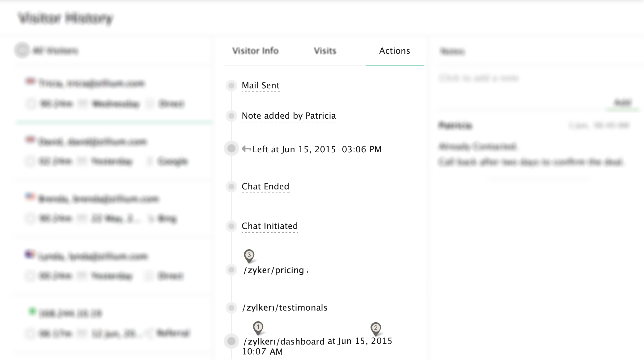This screenshot has width=644, height=360.
Task: Click the large timeline dot at Left at entry
Action: click(x=231, y=149)
